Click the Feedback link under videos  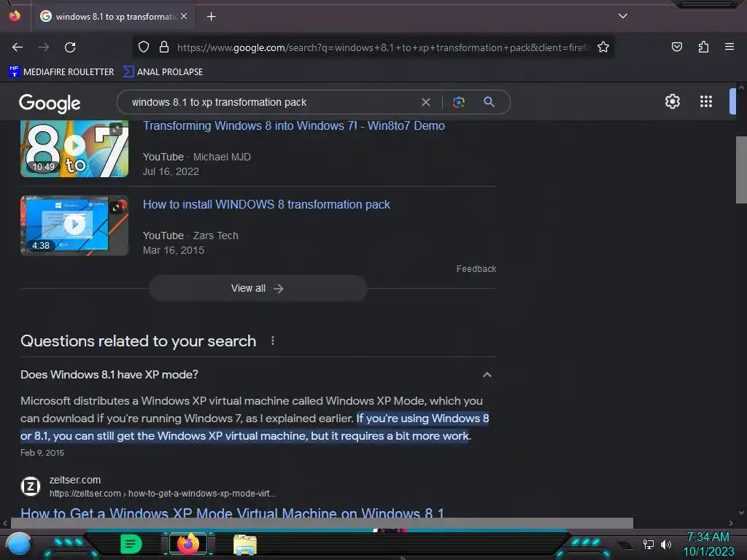click(476, 269)
